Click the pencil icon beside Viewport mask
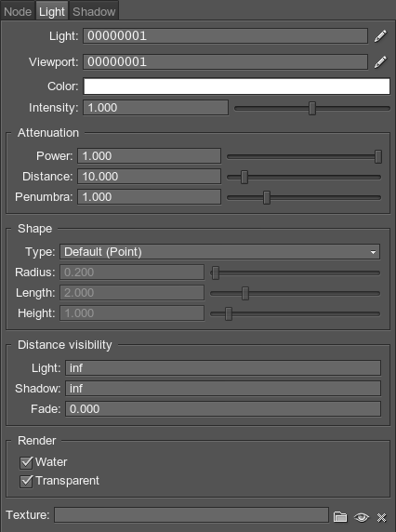The height and width of the screenshot is (532, 396). pos(380,62)
